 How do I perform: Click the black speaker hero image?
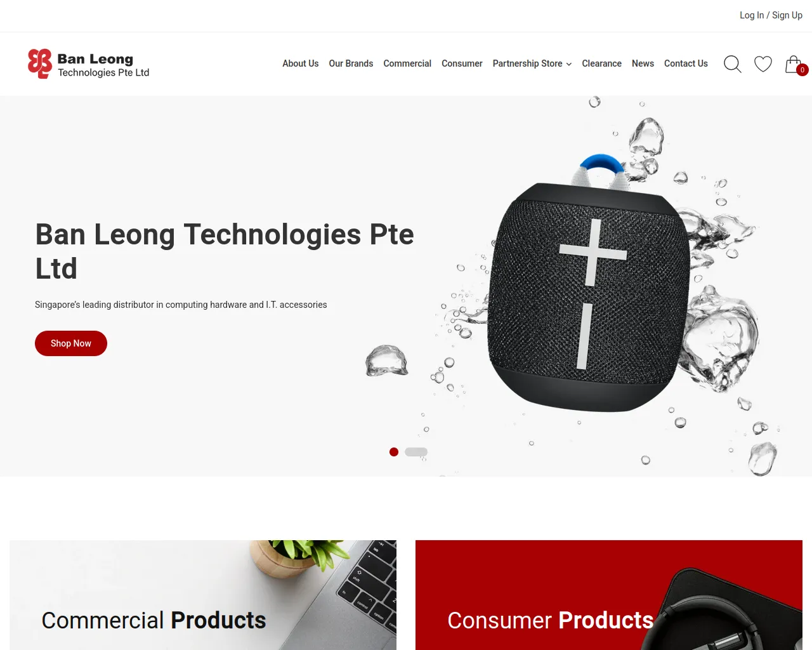(588, 286)
